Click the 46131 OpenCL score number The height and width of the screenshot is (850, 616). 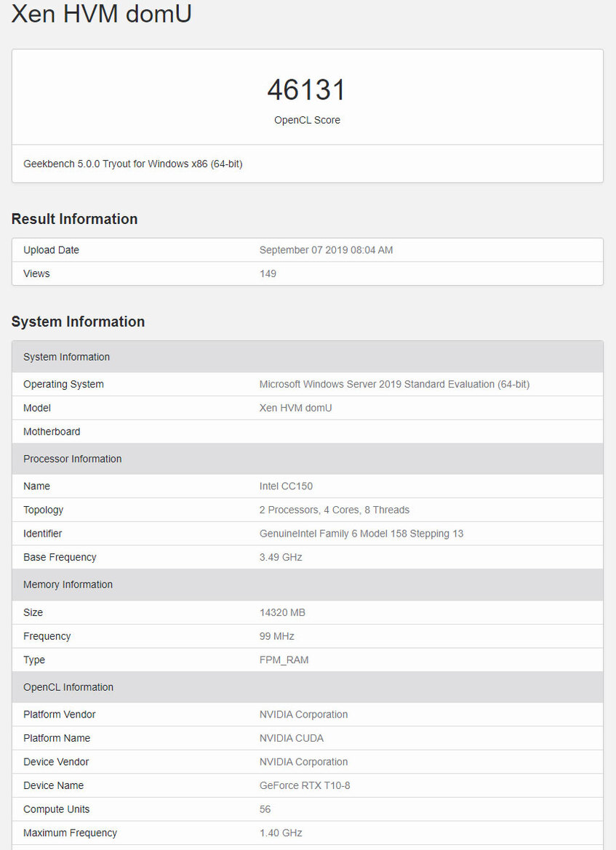(x=306, y=90)
